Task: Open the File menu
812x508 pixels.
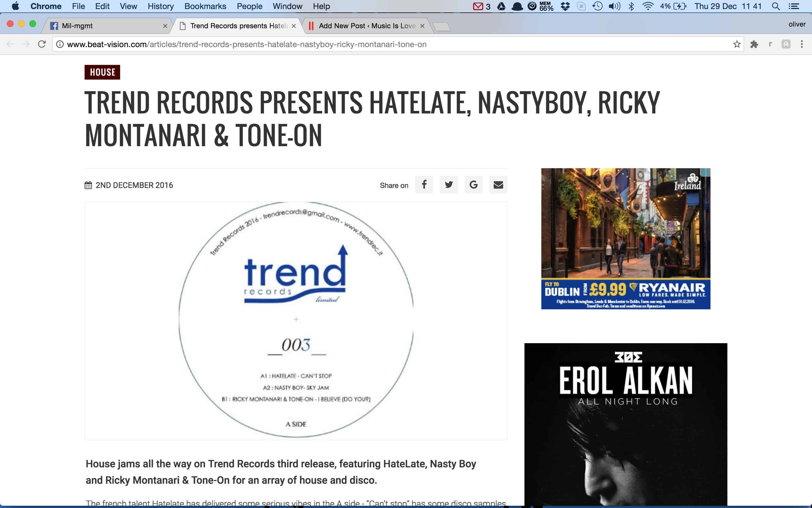Action: [x=78, y=6]
